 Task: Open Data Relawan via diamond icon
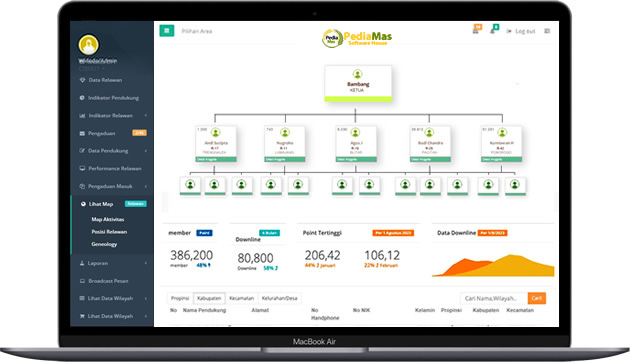coord(82,80)
